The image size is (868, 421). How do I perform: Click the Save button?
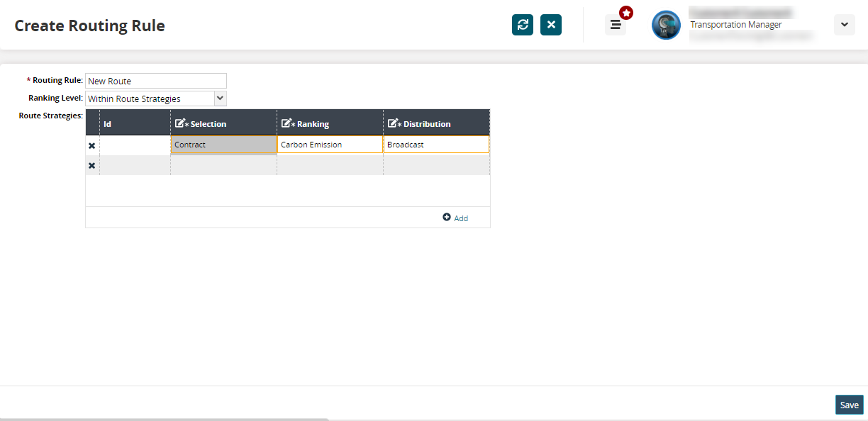click(x=849, y=405)
